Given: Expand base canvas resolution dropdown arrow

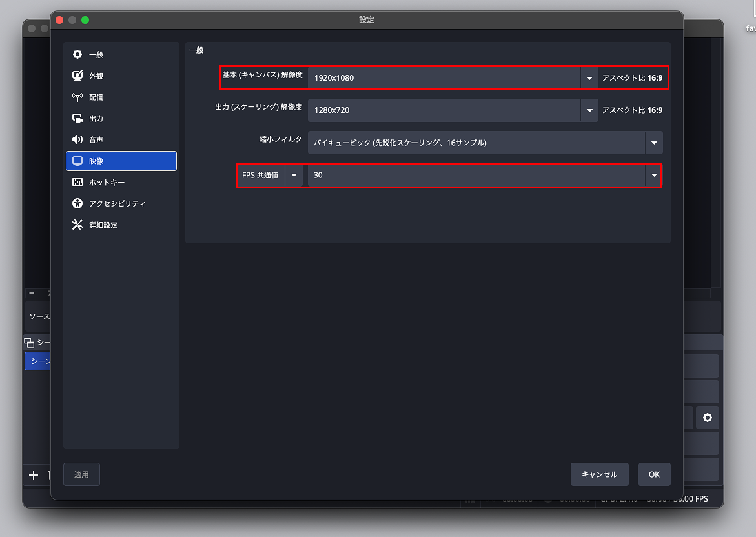Looking at the screenshot, I should [589, 78].
